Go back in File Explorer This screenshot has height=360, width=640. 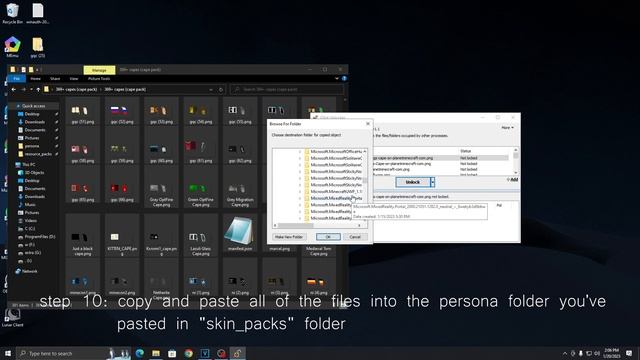point(14,89)
